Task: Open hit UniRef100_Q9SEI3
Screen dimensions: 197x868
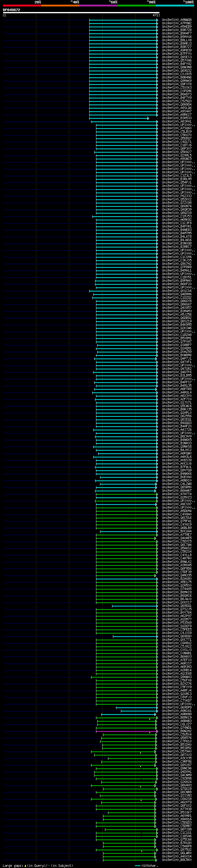Action: pos(177,57)
